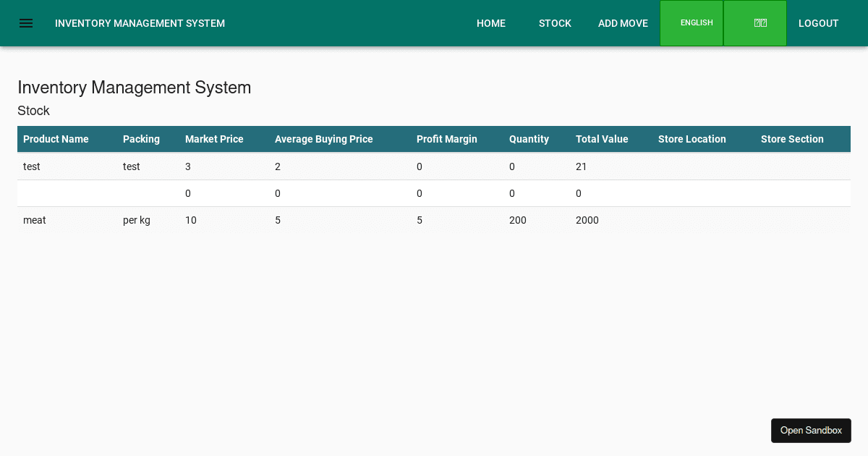Click the meat row market price 10

191,220
